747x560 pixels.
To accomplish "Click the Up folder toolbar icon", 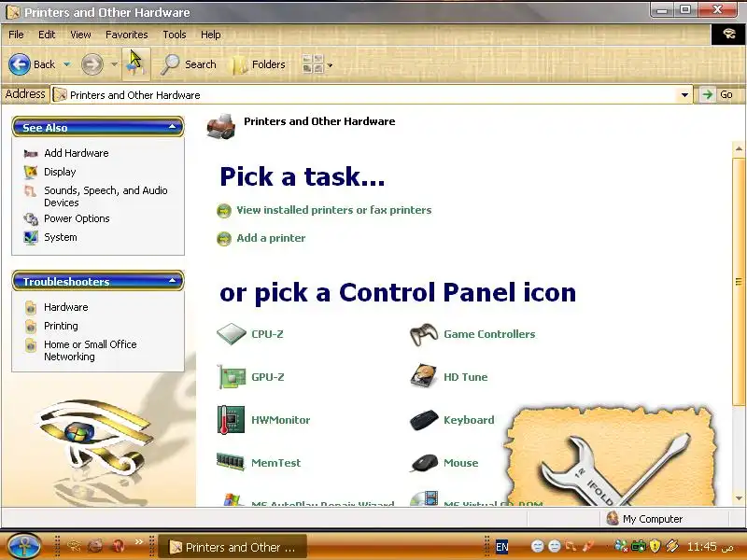I will [x=135, y=64].
